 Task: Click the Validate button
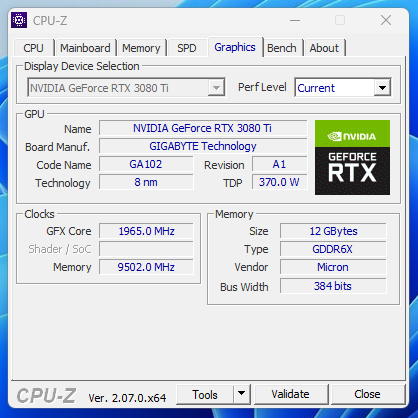291,394
